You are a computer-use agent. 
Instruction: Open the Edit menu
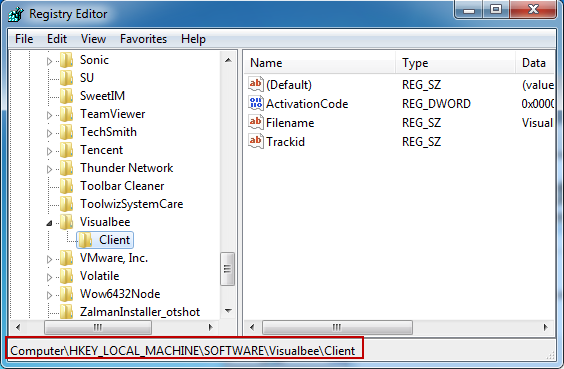pyautogui.click(x=57, y=39)
